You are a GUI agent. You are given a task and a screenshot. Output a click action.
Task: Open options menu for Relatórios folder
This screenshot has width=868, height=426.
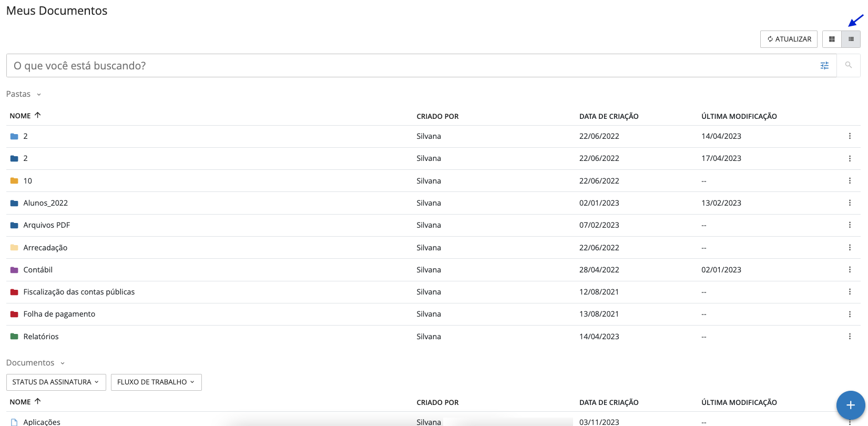(x=850, y=337)
